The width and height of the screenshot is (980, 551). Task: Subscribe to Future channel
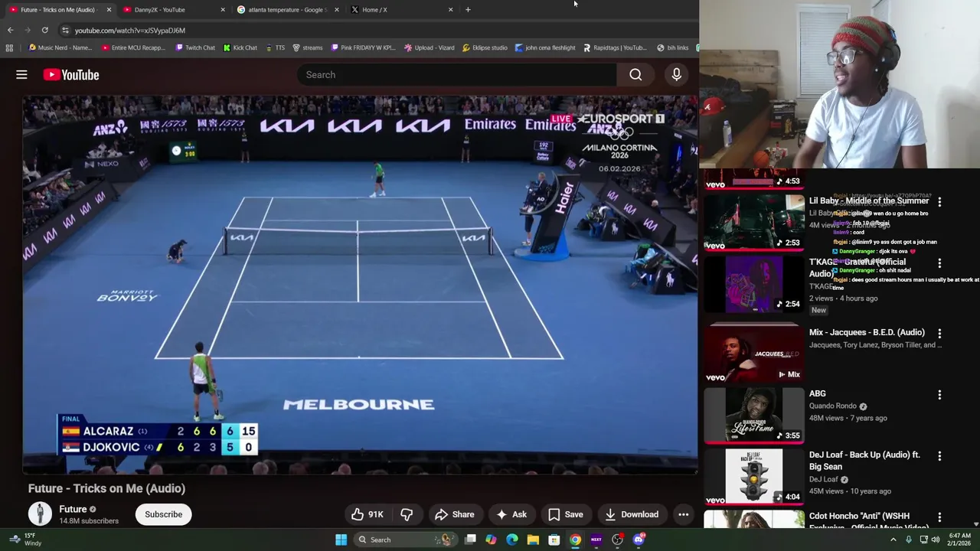click(x=164, y=514)
